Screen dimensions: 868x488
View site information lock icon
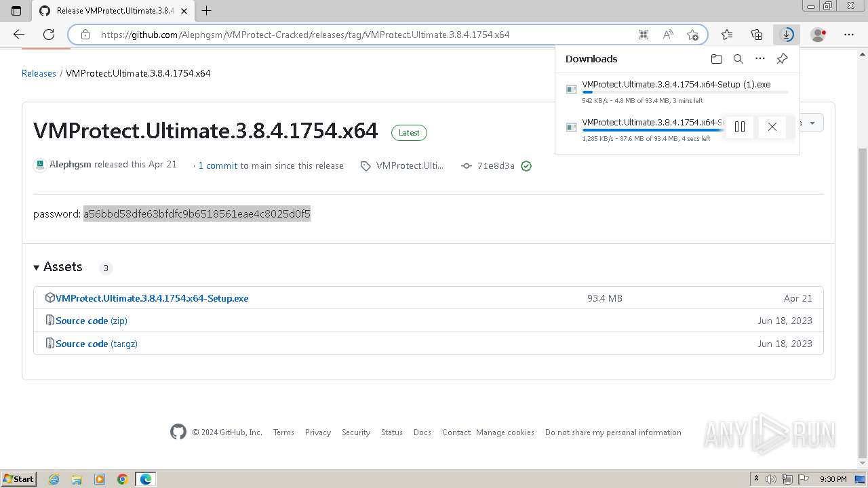(85, 35)
